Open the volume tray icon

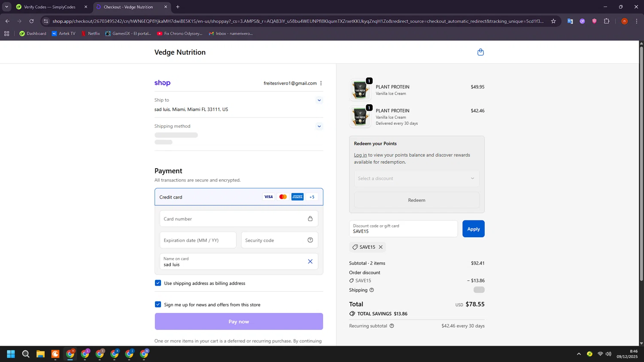(x=608, y=354)
